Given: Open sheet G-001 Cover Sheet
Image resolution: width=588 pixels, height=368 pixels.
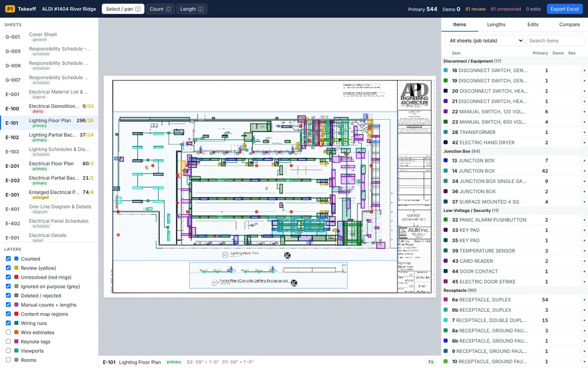Looking at the screenshot, I should pos(49,37).
